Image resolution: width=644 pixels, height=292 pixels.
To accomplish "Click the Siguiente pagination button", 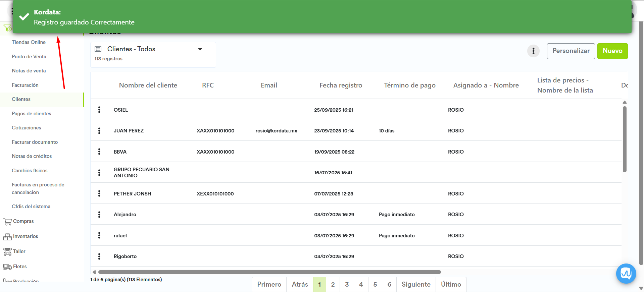I will (416, 284).
